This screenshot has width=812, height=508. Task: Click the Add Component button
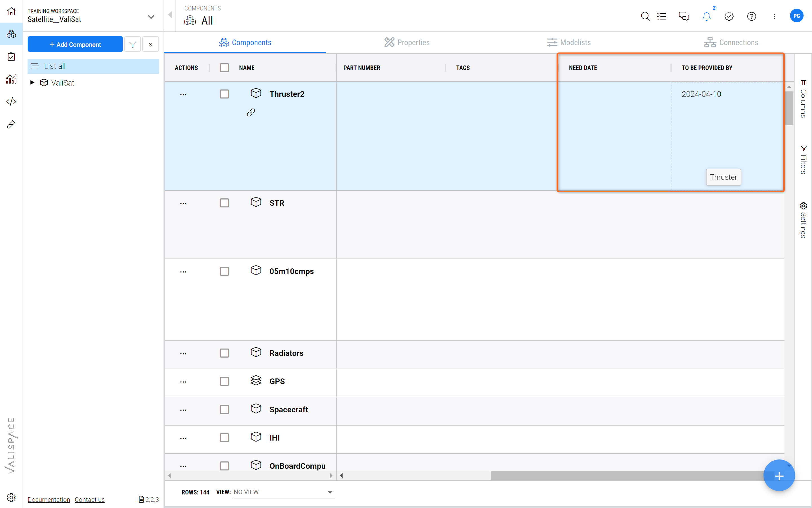click(75, 44)
